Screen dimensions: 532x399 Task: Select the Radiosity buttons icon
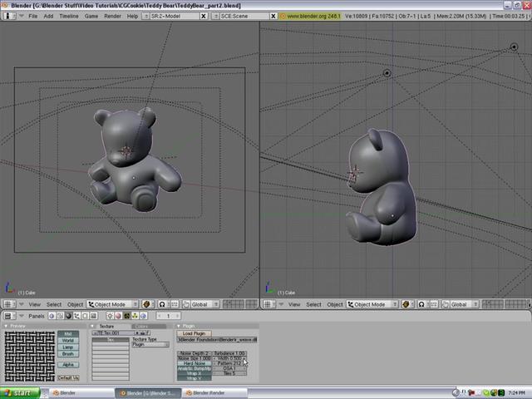point(135,316)
